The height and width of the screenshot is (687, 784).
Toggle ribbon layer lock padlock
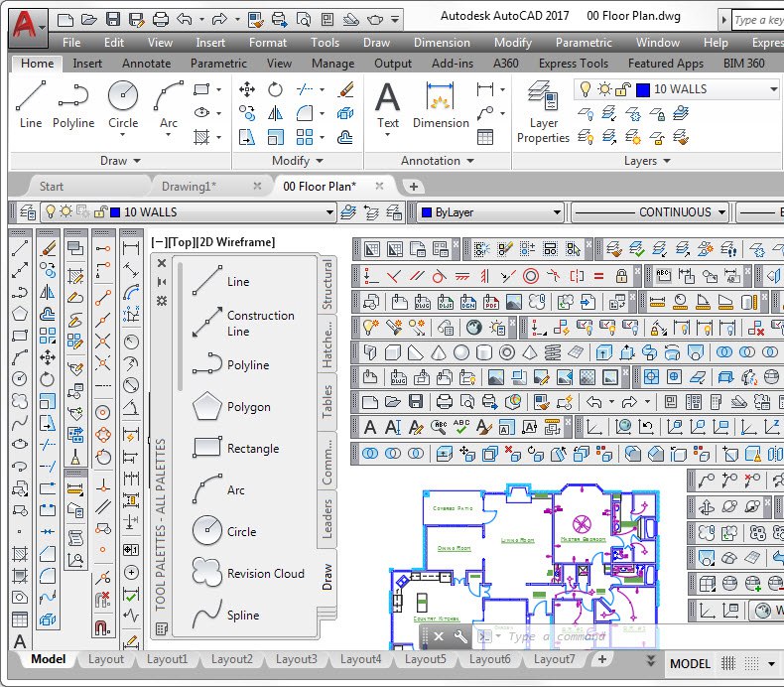coord(623,89)
